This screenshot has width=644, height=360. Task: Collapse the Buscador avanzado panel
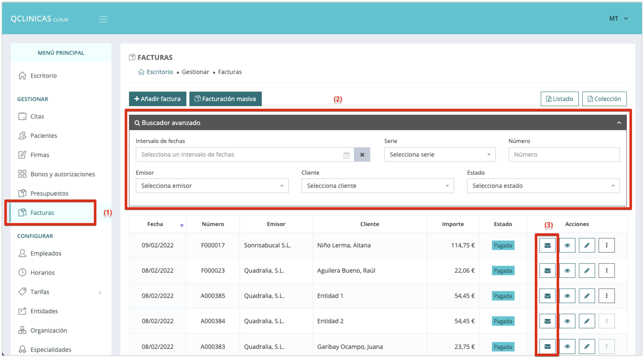(x=619, y=123)
